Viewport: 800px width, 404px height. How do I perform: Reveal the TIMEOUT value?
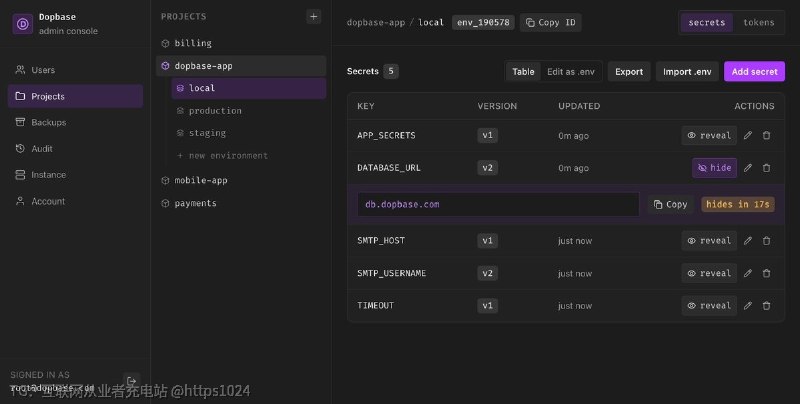tap(709, 306)
